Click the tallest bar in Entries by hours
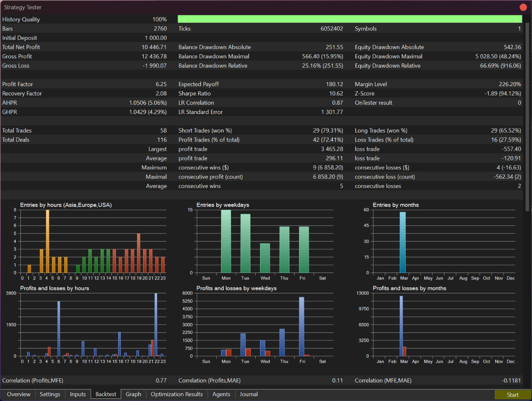 (x=47, y=241)
